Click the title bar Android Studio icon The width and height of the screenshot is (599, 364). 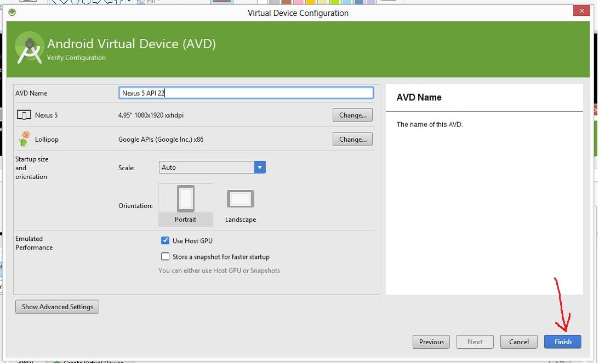pos(12,13)
